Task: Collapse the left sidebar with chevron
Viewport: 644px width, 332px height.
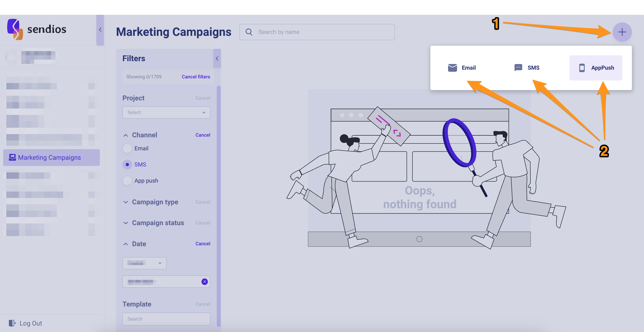Action: tap(100, 30)
